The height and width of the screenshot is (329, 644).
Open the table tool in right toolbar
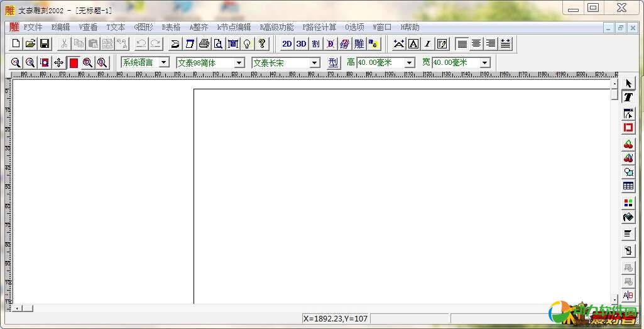[628, 186]
